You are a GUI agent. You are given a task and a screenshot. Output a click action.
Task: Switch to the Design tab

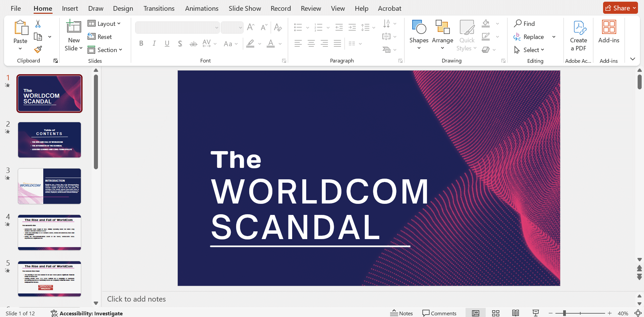(123, 8)
